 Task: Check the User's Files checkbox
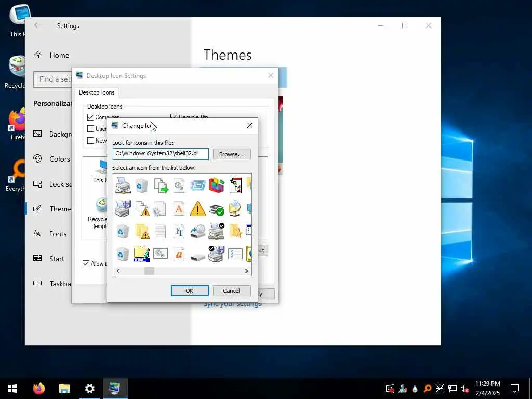coord(90,129)
